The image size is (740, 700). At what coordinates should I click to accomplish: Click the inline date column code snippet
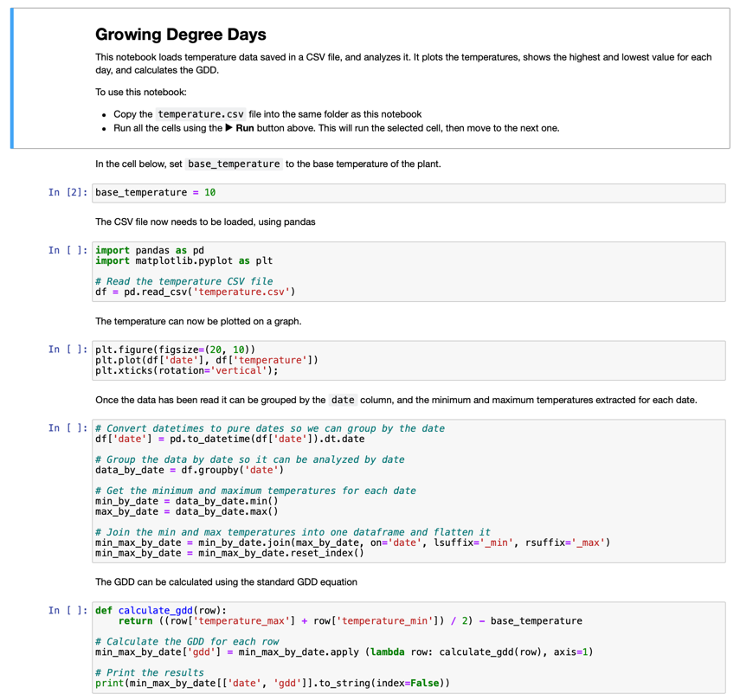tap(342, 400)
